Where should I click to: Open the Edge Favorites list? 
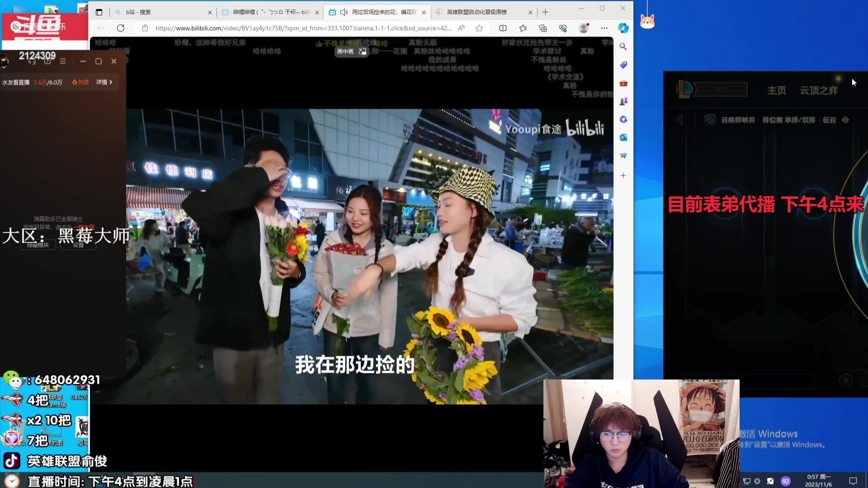[523, 28]
